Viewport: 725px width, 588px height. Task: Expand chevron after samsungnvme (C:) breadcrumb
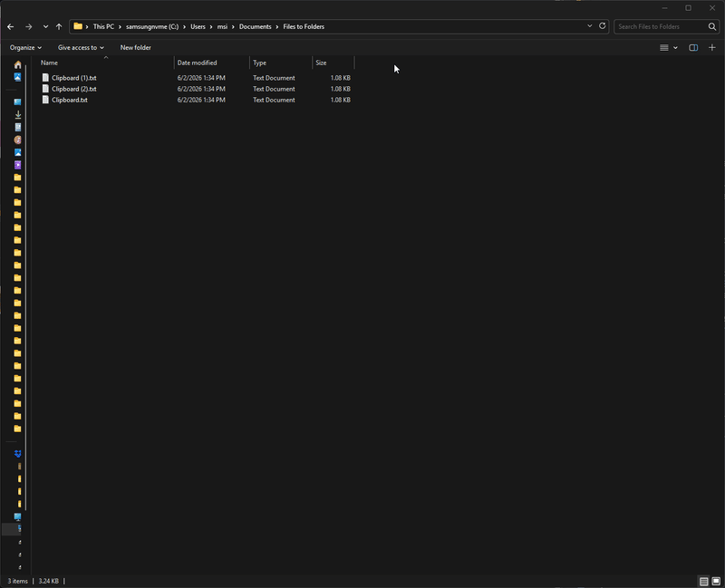(185, 27)
